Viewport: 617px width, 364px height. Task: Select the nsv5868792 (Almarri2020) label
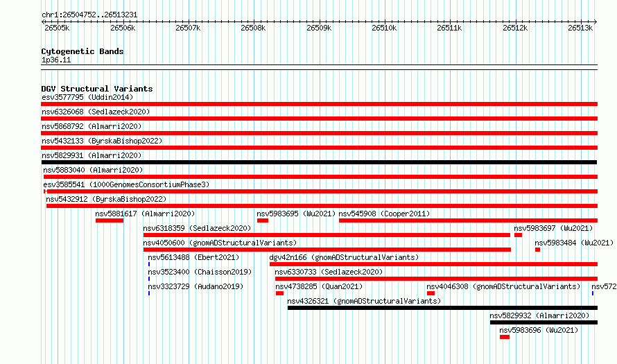click(x=92, y=126)
